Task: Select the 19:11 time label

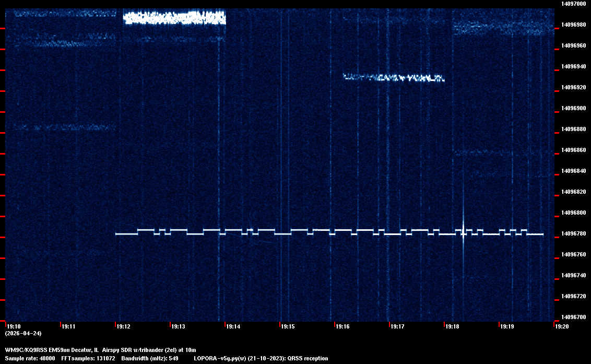Action: [68, 326]
